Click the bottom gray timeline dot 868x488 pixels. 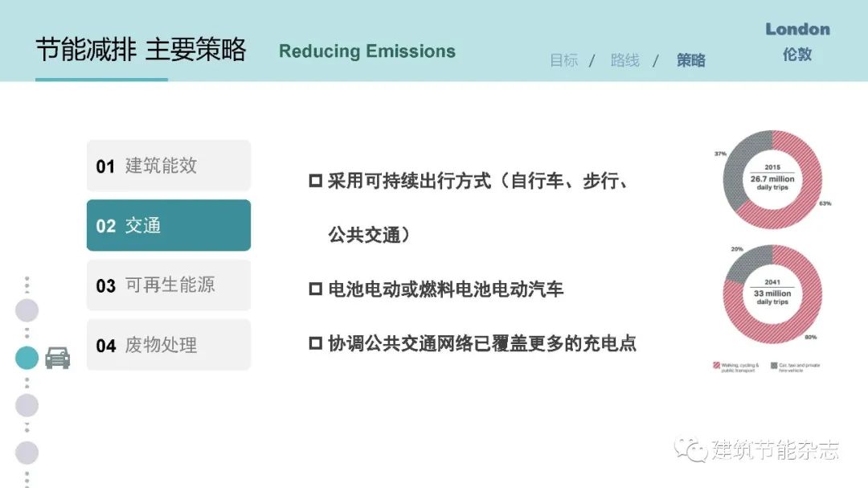[27, 453]
